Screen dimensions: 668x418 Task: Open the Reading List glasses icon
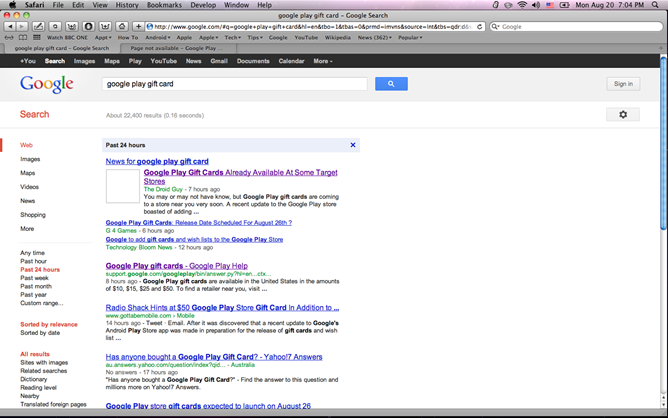[9, 37]
